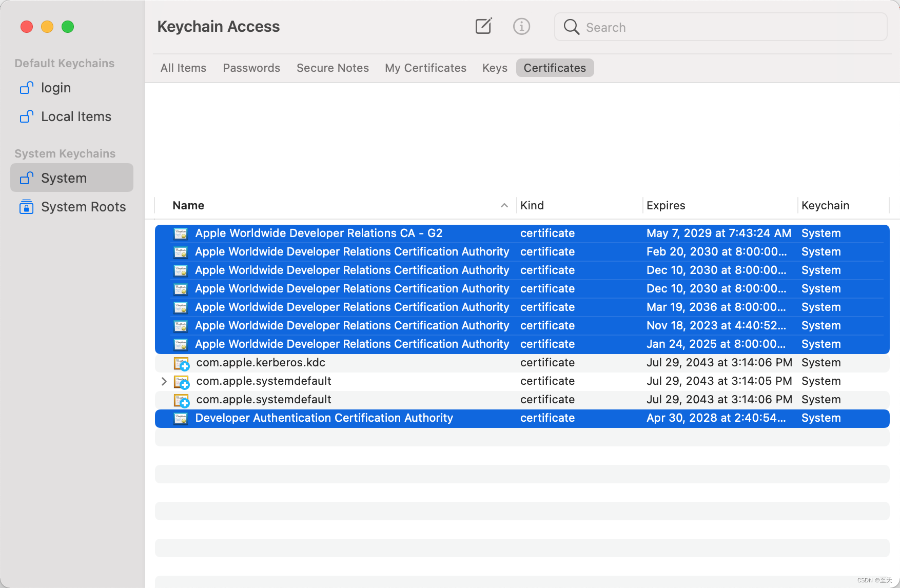
Task: Switch to the Passwords tab
Action: (251, 68)
